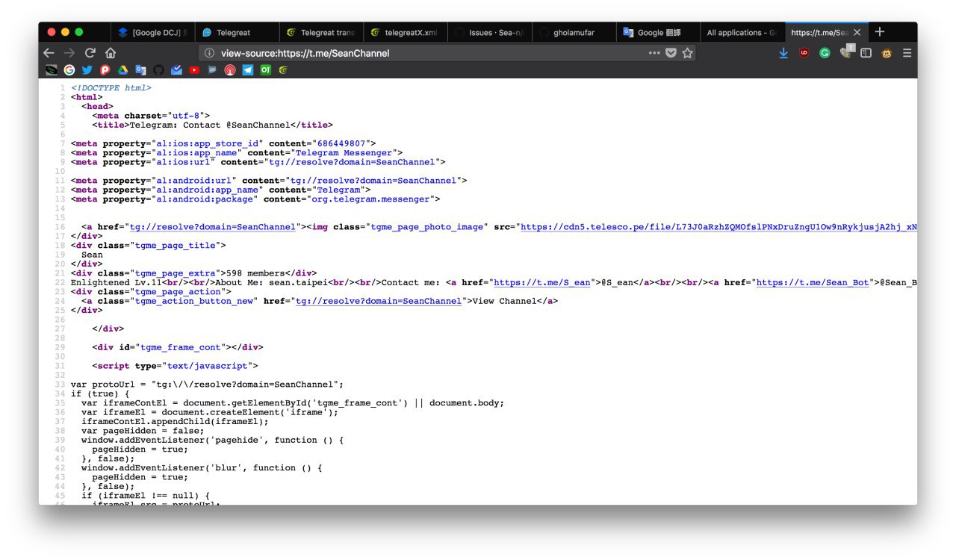Viewport: 956px width, 560px height.
Task: Expand the page actions three-dot menu
Action: tap(654, 53)
